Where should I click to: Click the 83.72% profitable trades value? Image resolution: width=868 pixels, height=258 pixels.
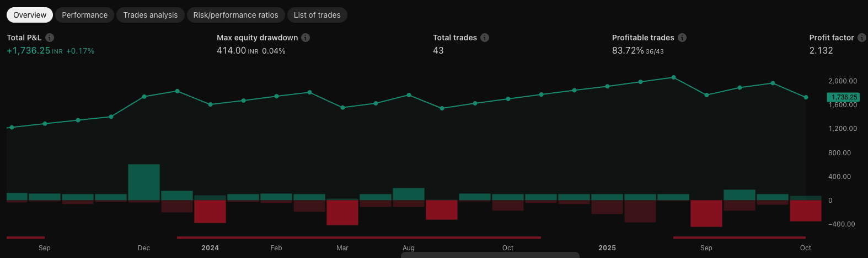click(x=628, y=50)
